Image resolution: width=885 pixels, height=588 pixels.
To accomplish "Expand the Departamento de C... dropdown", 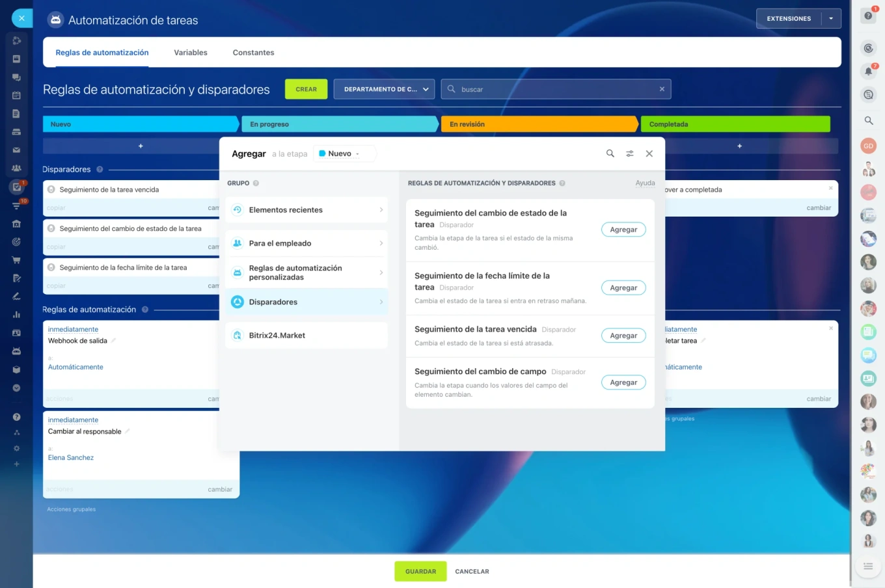I will click(x=384, y=89).
